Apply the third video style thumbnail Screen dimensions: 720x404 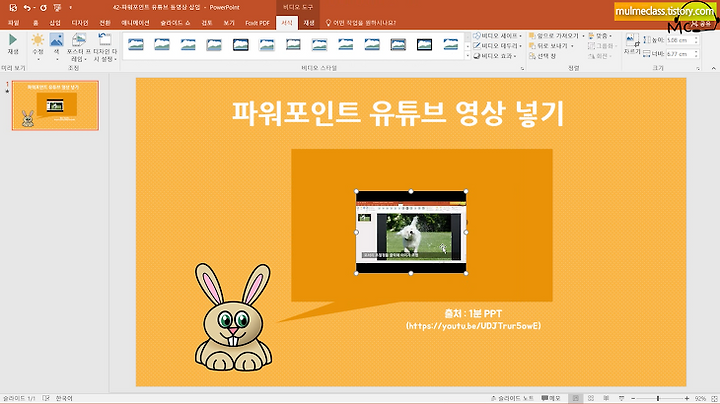point(188,45)
